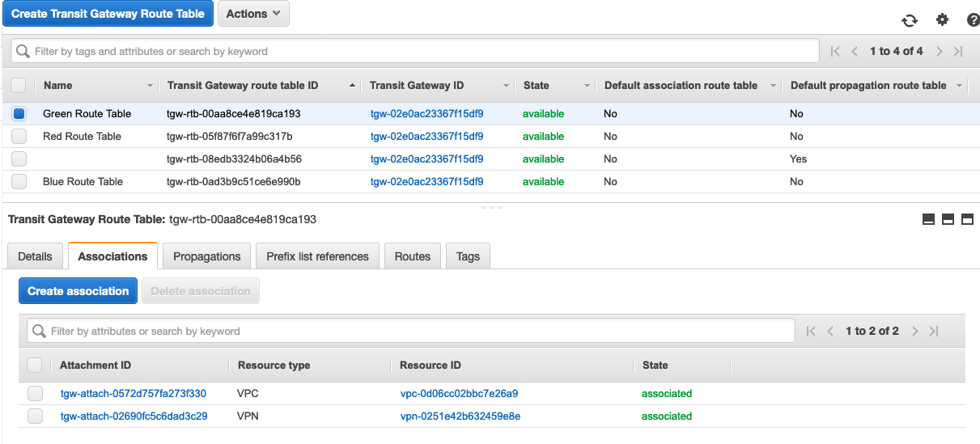Open the Name column dropdown arrow
The height and width of the screenshot is (444, 980).
coord(150,86)
